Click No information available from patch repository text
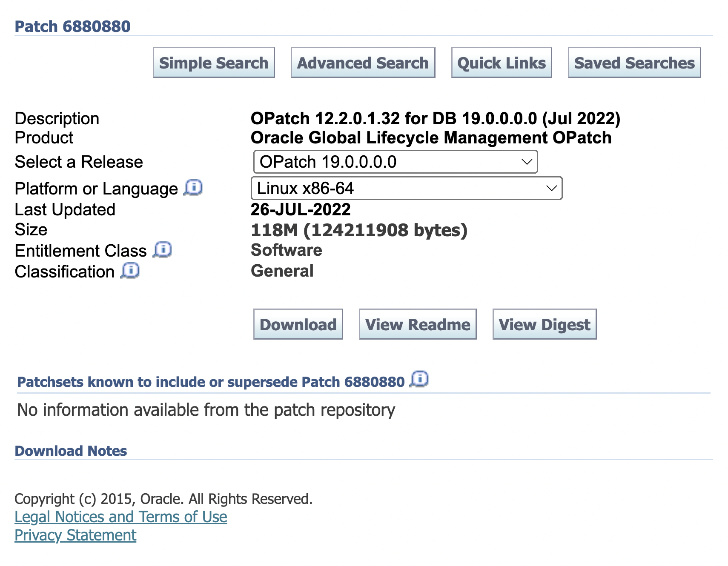 tap(206, 410)
